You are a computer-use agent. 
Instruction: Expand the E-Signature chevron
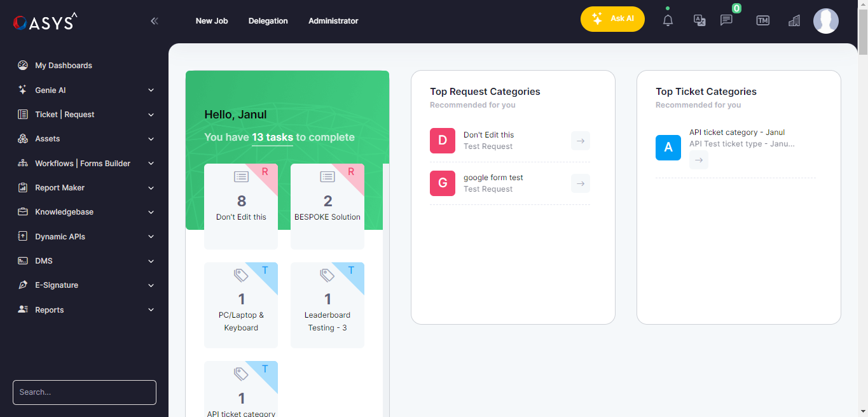(x=151, y=285)
